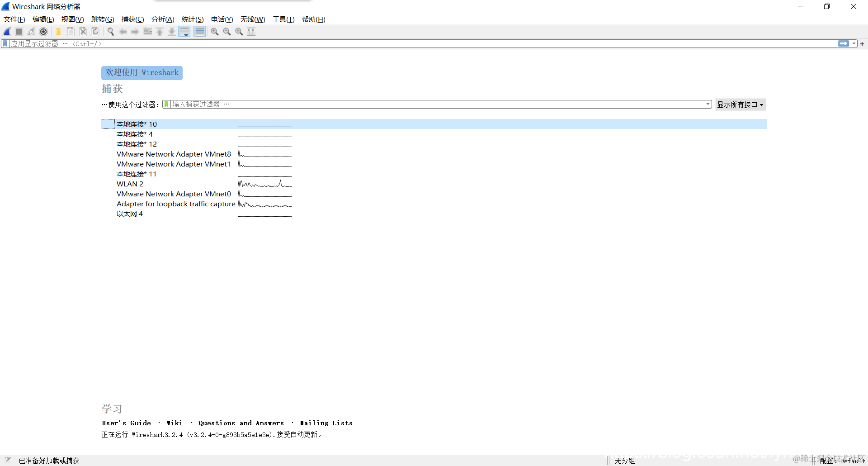Viewport: 868px width, 466px height.
Task: Click the zoom in magnifier icon
Action: coord(215,32)
